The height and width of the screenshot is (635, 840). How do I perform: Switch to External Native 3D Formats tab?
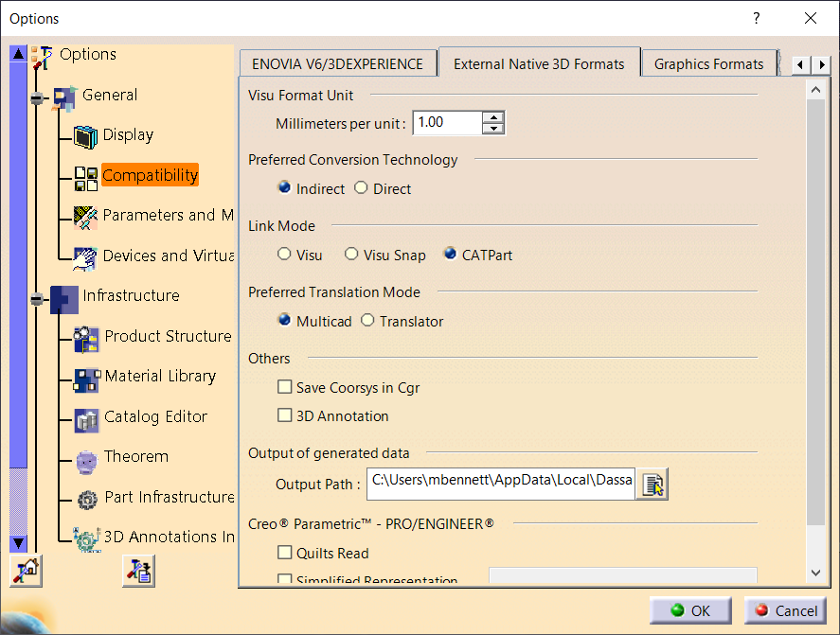[x=539, y=63]
